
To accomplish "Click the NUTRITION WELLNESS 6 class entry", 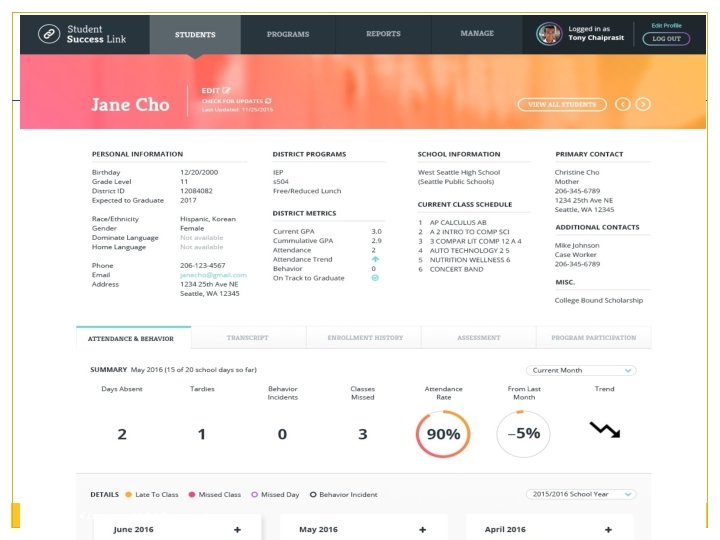I will 470,260.
